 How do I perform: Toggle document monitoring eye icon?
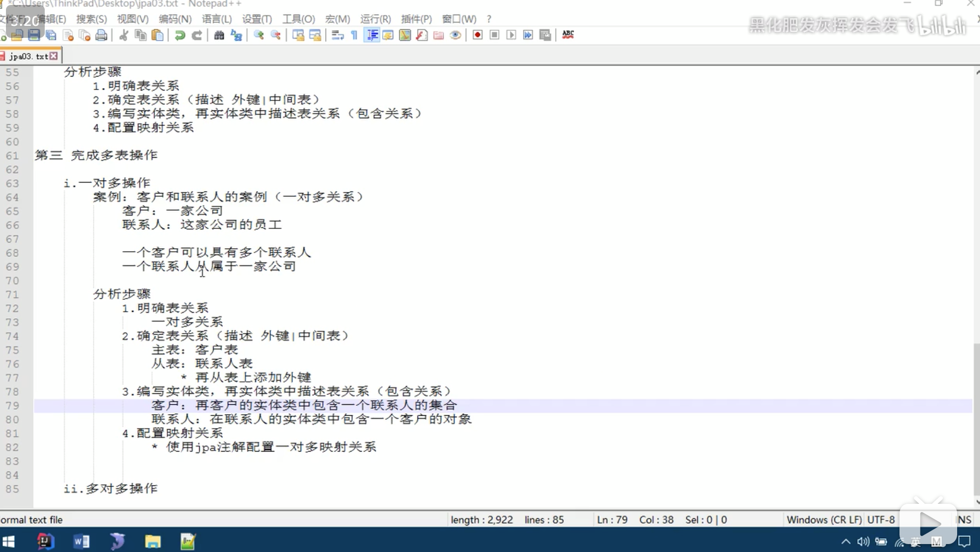pyautogui.click(x=455, y=35)
